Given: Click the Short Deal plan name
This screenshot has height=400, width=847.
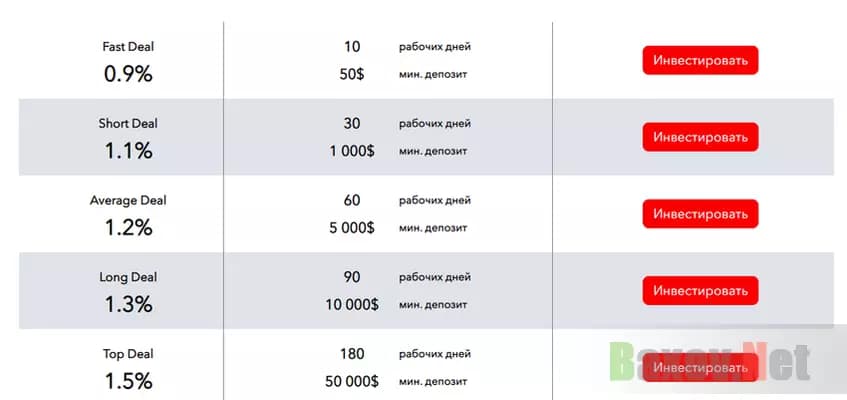Looking at the screenshot, I should (x=128, y=124).
